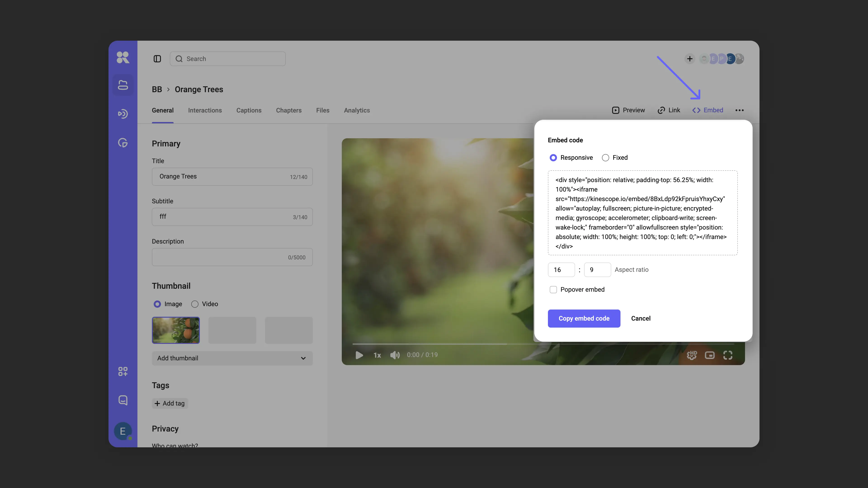This screenshot has height=488, width=868.
Task: Open the HD quality settings icon
Action: point(692,355)
